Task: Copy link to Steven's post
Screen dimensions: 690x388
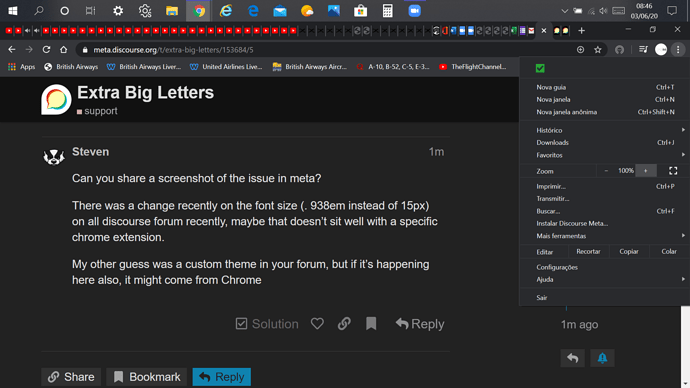Action: tap(344, 324)
